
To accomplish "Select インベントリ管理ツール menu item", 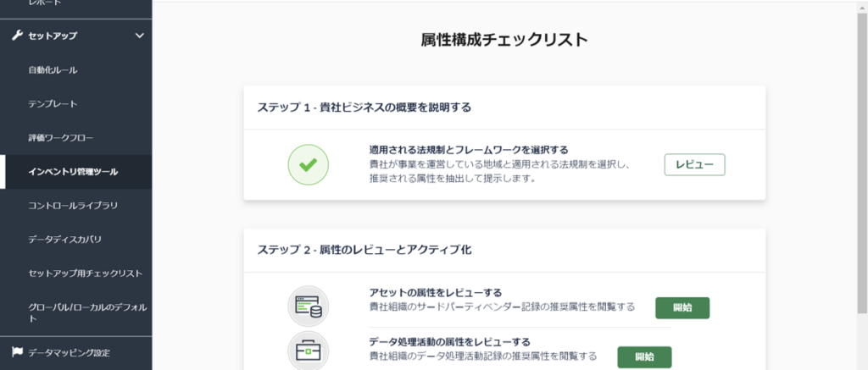I will (x=73, y=171).
